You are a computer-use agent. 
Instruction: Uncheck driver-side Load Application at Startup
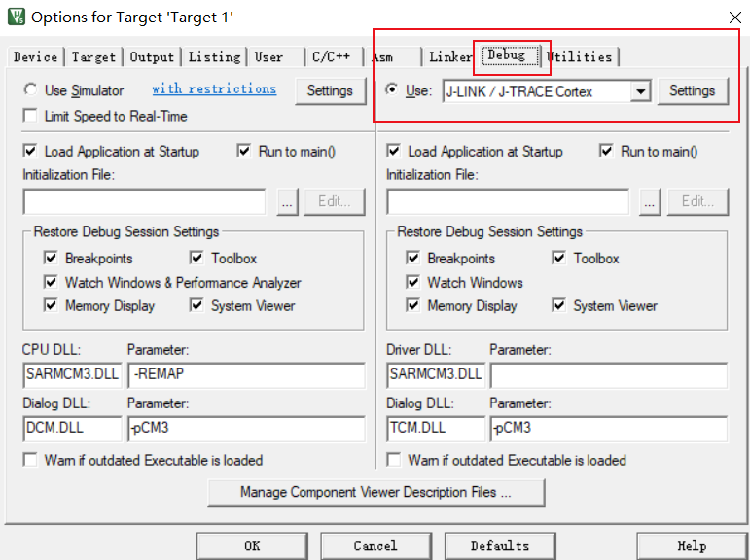coord(393,151)
